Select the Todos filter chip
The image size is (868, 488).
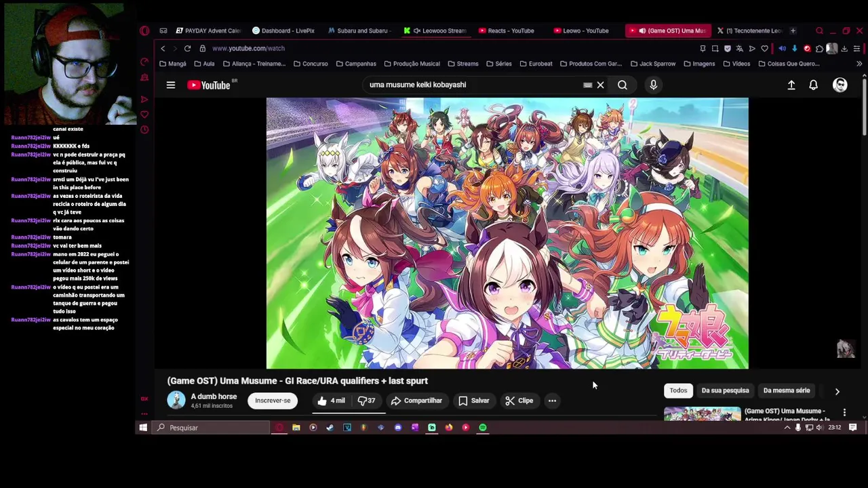678,390
